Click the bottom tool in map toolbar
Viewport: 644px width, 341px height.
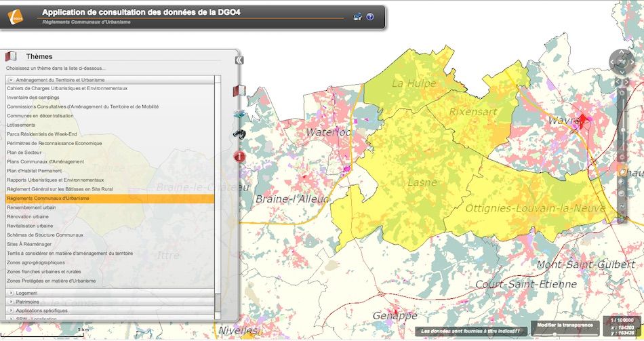[x=622, y=218]
